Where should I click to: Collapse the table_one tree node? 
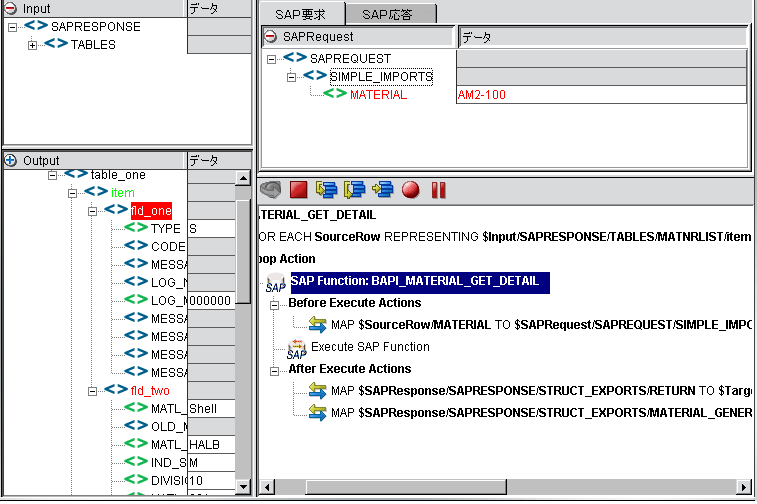point(53,175)
